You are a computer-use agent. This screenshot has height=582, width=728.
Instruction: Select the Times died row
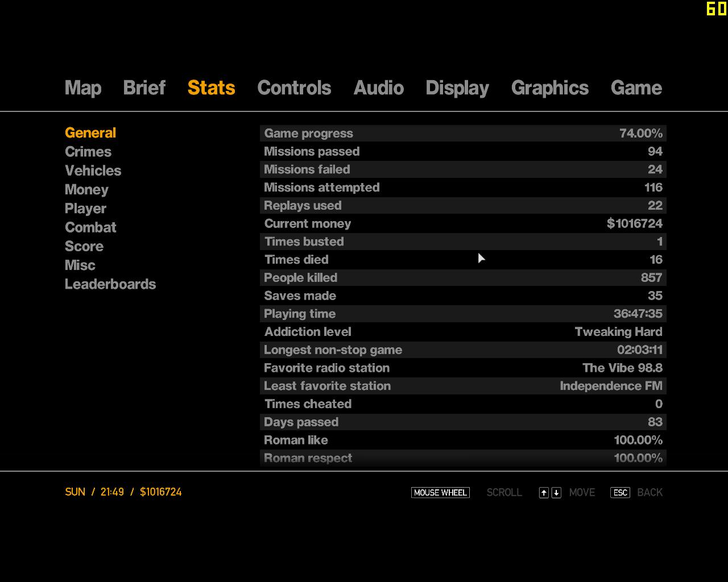[463, 260]
